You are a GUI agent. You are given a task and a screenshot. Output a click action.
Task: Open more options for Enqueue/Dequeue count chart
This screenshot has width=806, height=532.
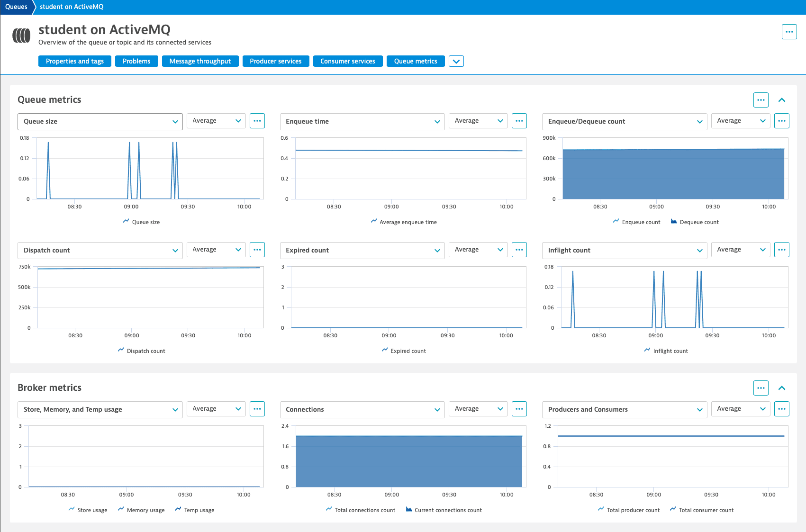click(x=782, y=121)
